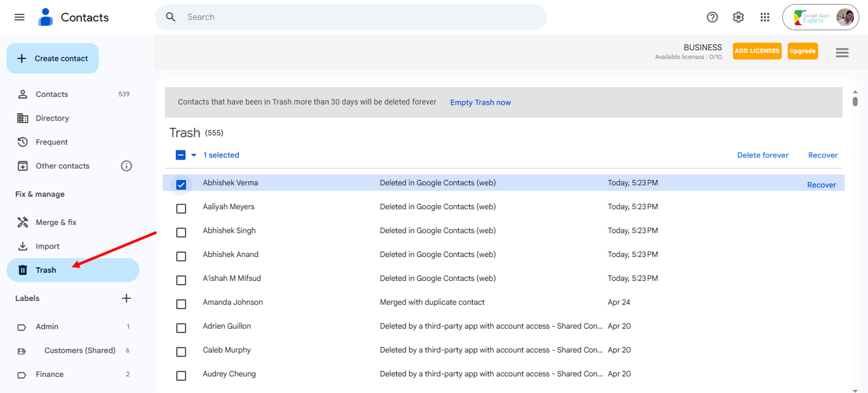Click the Empty Trash now link
Viewport: 868px width, 393px height.
tap(480, 102)
